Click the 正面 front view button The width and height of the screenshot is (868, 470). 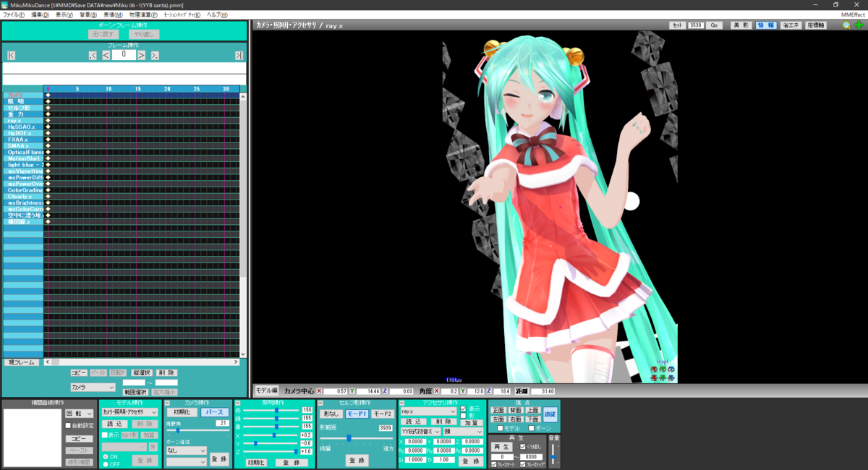pyautogui.click(x=498, y=410)
